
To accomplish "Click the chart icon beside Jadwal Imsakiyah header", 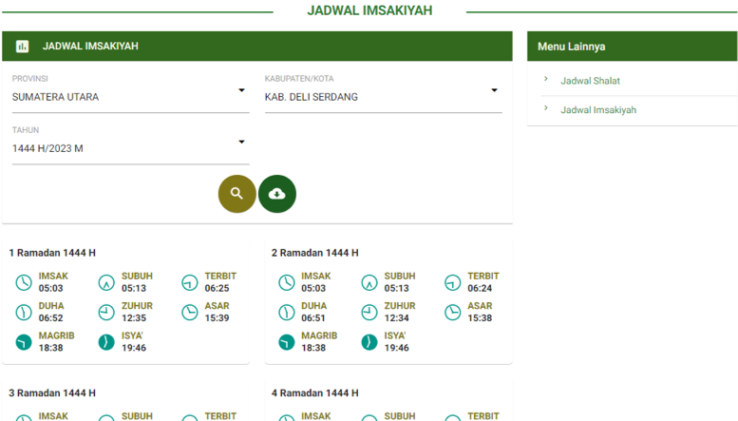I will pyautogui.click(x=22, y=46).
